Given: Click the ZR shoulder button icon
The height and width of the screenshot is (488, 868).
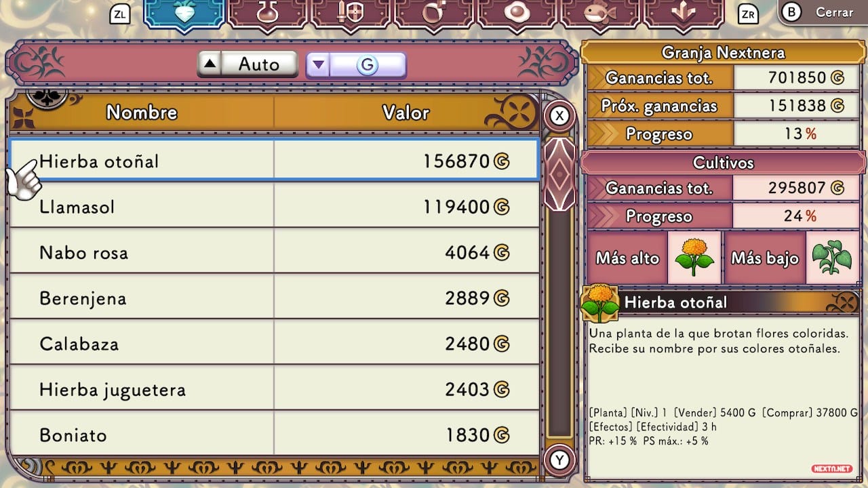Looking at the screenshot, I should pyautogui.click(x=748, y=14).
